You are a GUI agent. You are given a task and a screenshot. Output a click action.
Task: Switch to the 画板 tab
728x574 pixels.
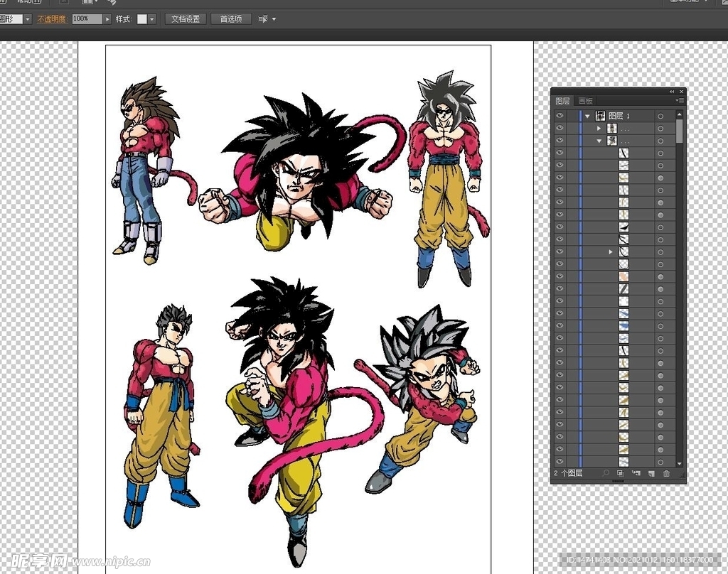coord(586,101)
